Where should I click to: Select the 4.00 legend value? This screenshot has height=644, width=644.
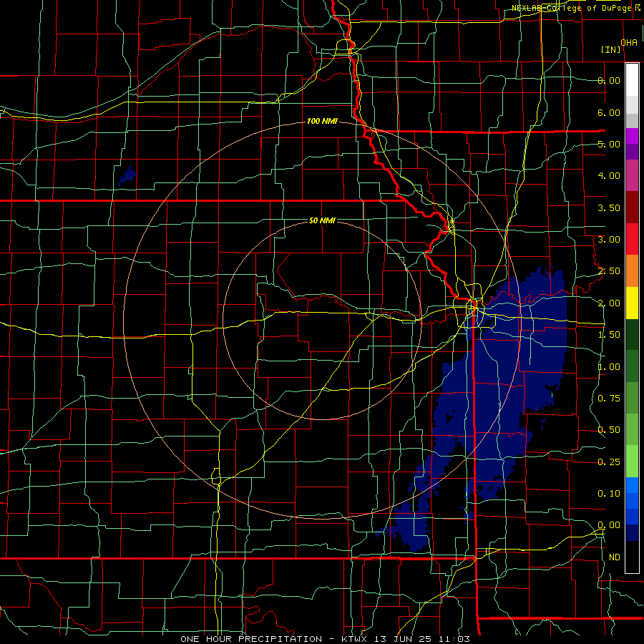(609, 176)
